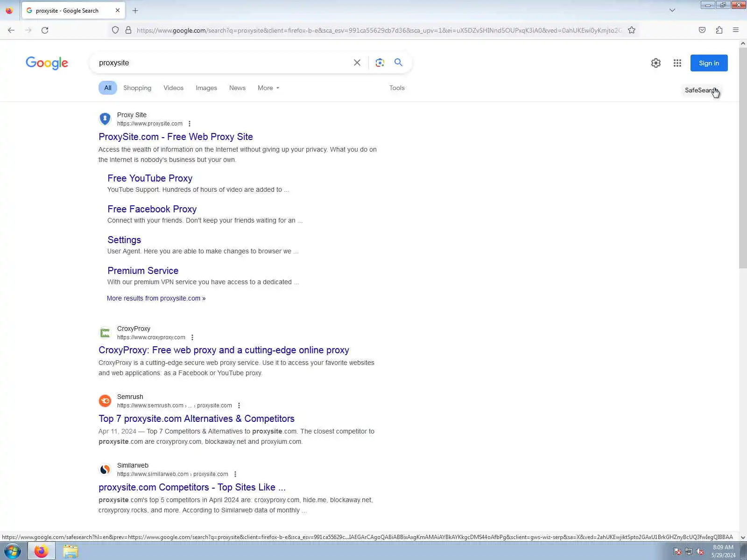The height and width of the screenshot is (560, 747).
Task: Open the Settings sitelink of proxysite
Action: coord(124,240)
